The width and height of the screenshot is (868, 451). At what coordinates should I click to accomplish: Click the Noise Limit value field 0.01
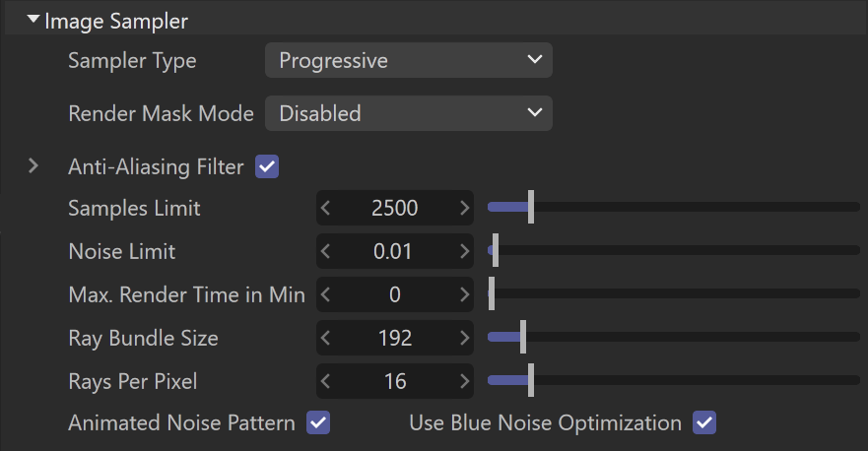click(395, 251)
